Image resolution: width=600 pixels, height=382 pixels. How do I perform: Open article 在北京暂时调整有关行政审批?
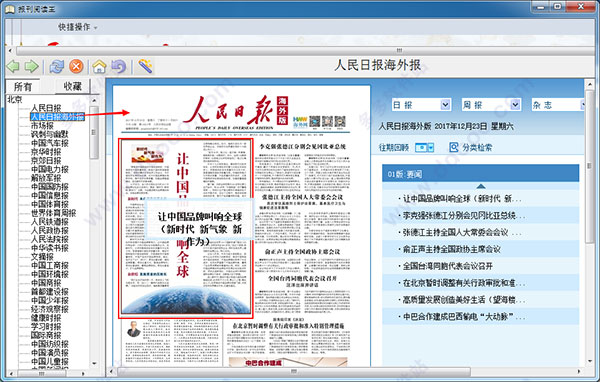click(x=463, y=283)
